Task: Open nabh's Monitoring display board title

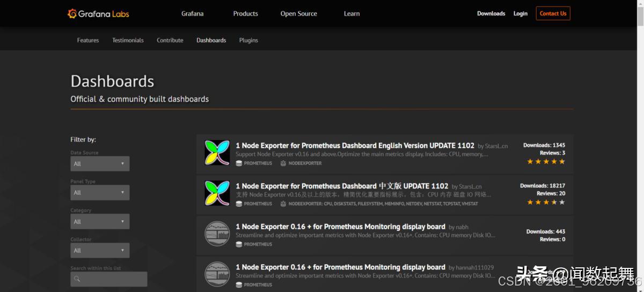Action: pyautogui.click(x=340, y=227)
